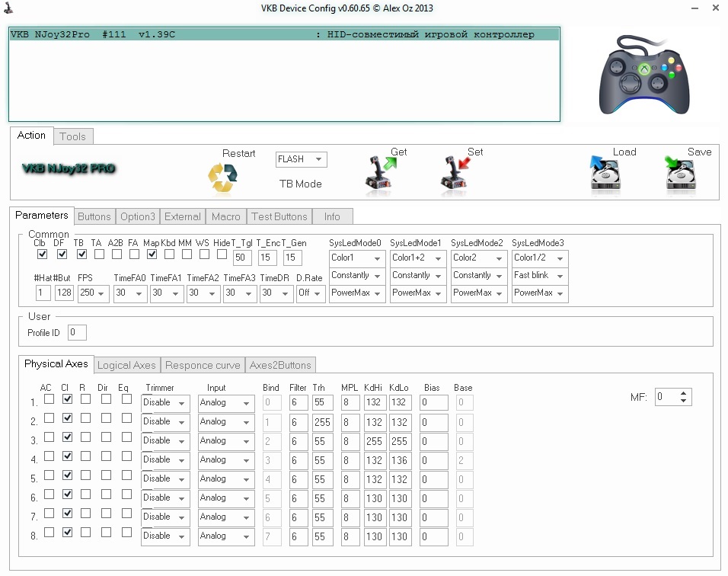Viewport: 728px width, 576px height.
Task: Enable the AC checkbox for axis 1
Action: click(49, 399)
